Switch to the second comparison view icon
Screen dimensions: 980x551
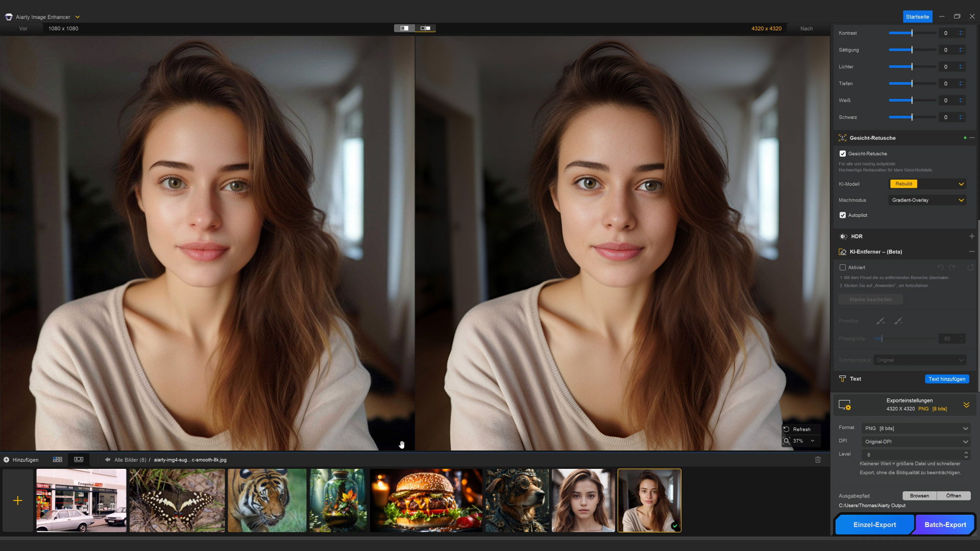[425, 28]
